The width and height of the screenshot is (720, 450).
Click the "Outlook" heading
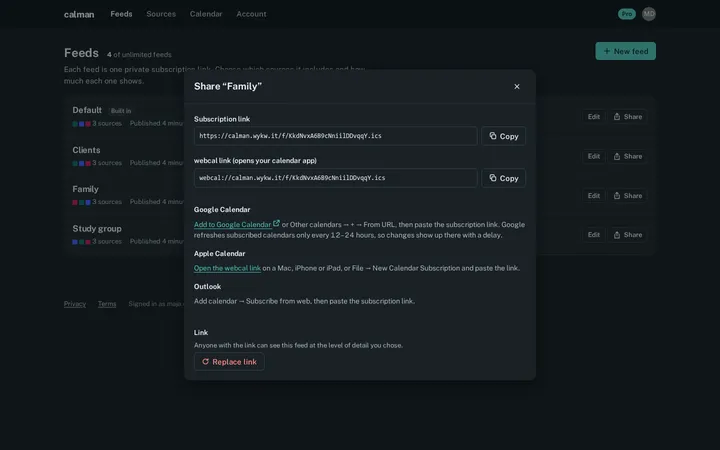tap(207, 287)
